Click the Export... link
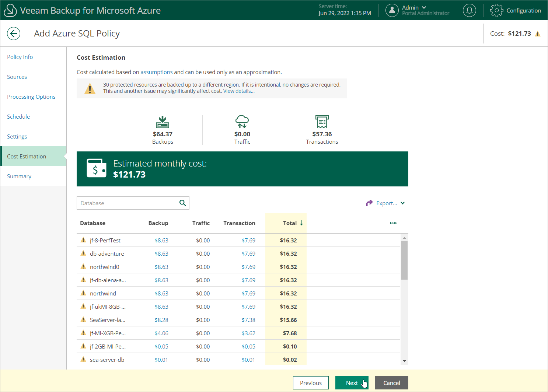548x392 pixels. [387, 203]
